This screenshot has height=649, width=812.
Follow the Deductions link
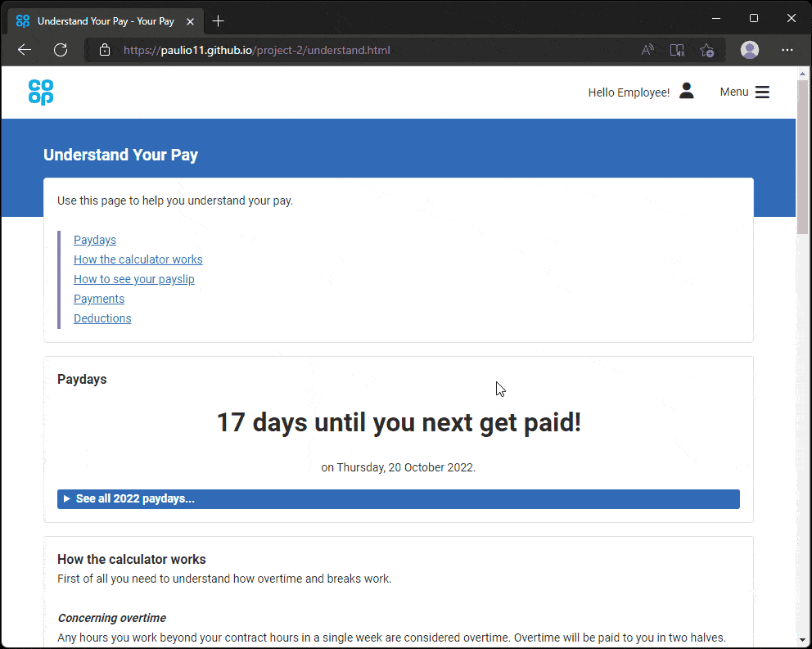[x=102, y=318]
